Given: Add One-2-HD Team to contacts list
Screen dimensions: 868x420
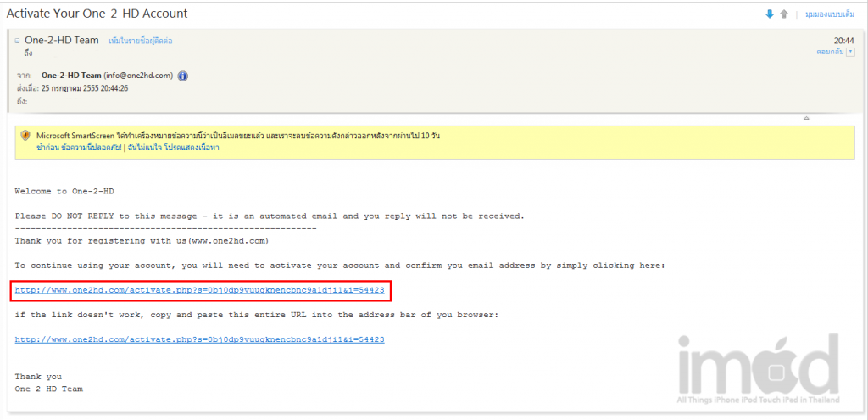Looking at the screenshot, I should (x=141, y=41).
